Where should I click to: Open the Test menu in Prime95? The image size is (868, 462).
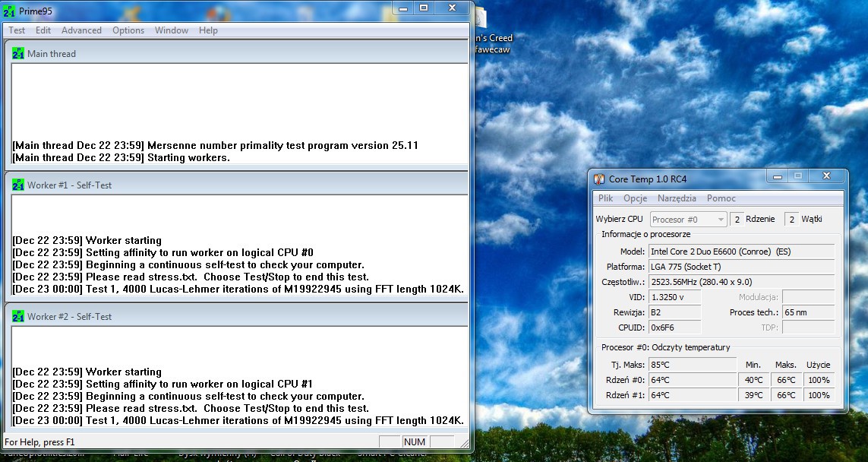pos(17,30)
